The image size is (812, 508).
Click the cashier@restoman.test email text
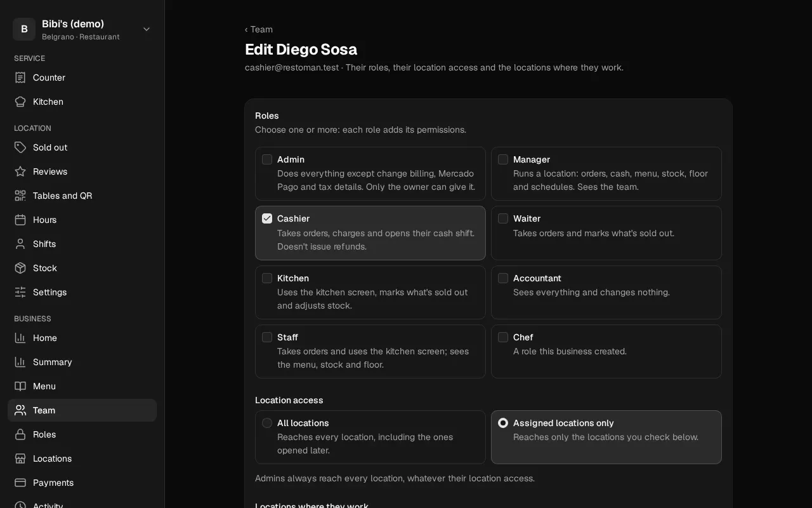(x=292, y=67)
